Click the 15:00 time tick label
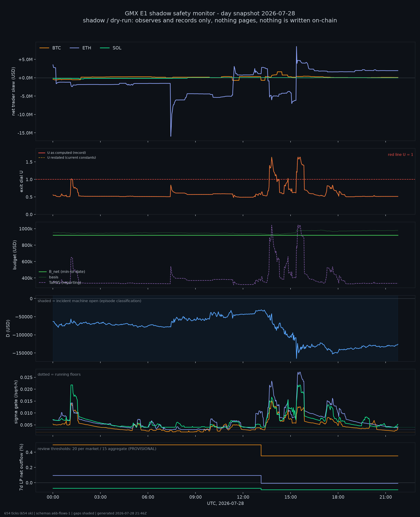 (291, 497)
